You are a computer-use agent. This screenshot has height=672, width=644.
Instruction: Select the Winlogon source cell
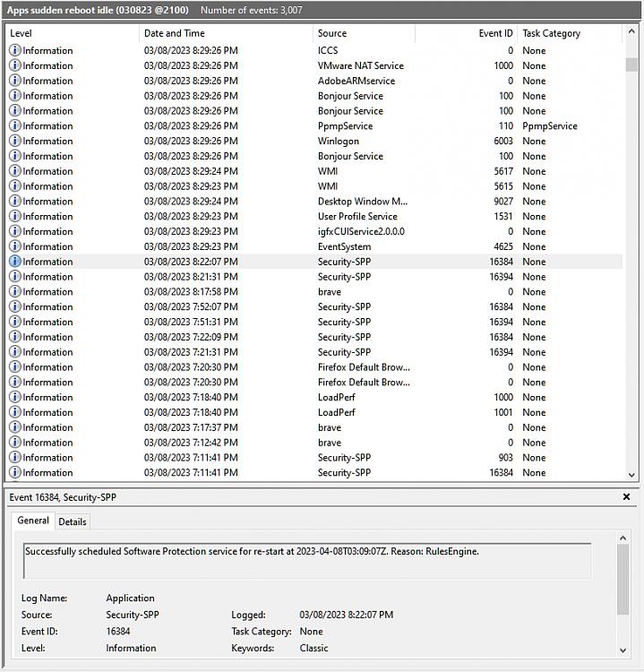338,141
